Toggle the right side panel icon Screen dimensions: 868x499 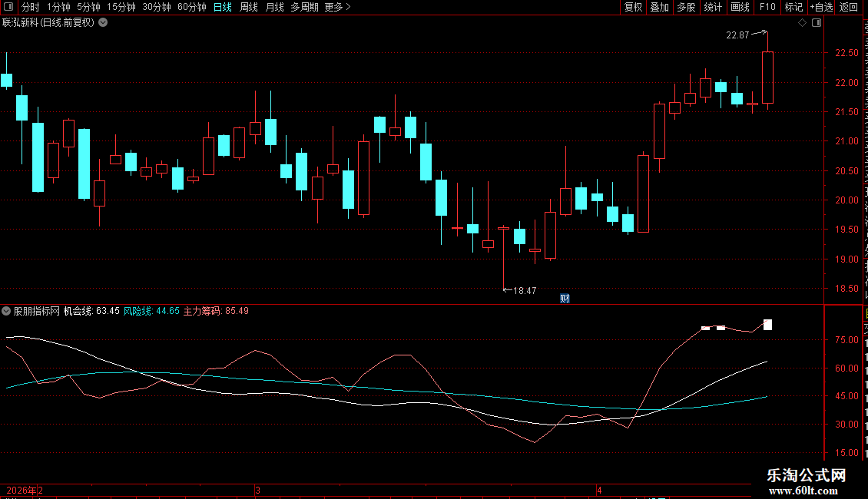point(817,23)
